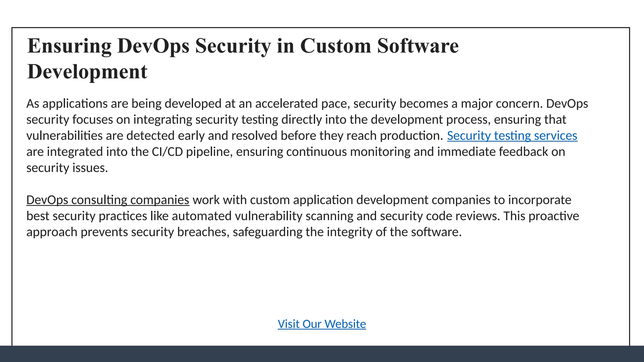Image resolution: width=644 pixels, height=362 pixels.
Task: Select the title text 'Ensuring DevOps Security in Custom Software'
Action: 243,47
